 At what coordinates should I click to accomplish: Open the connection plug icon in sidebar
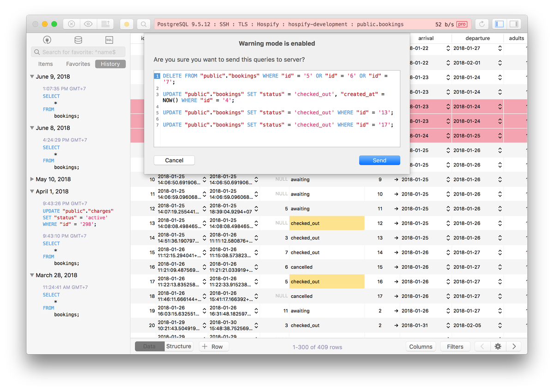tap(47, 40)
